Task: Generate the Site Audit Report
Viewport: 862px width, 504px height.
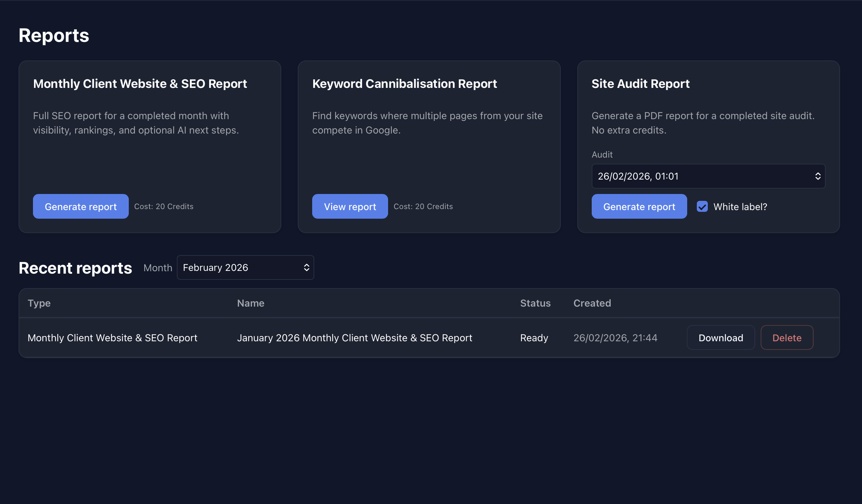Action: [639, 206]
